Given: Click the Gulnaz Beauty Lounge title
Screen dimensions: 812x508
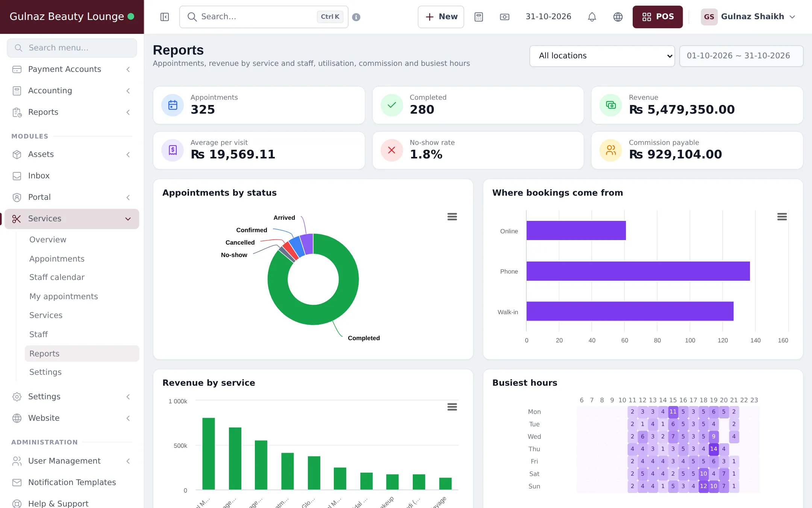Looking at the screenshot, I should pos(67,17).
